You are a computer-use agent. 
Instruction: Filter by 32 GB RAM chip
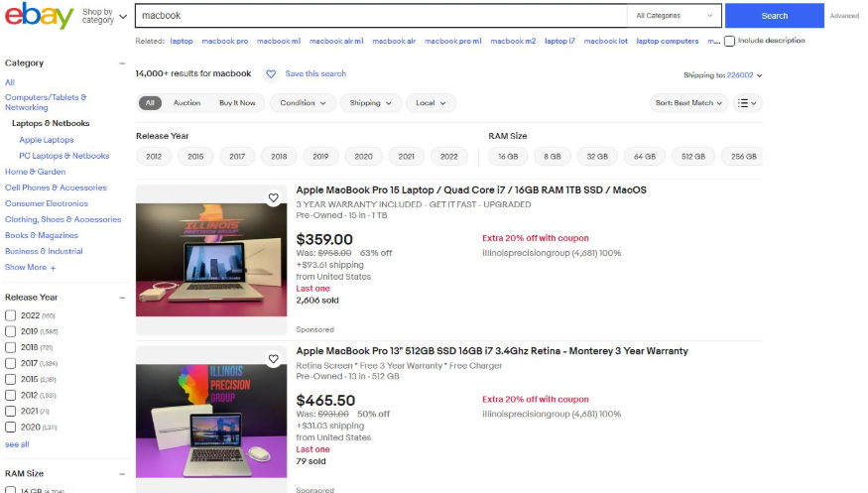coord(597,157)
